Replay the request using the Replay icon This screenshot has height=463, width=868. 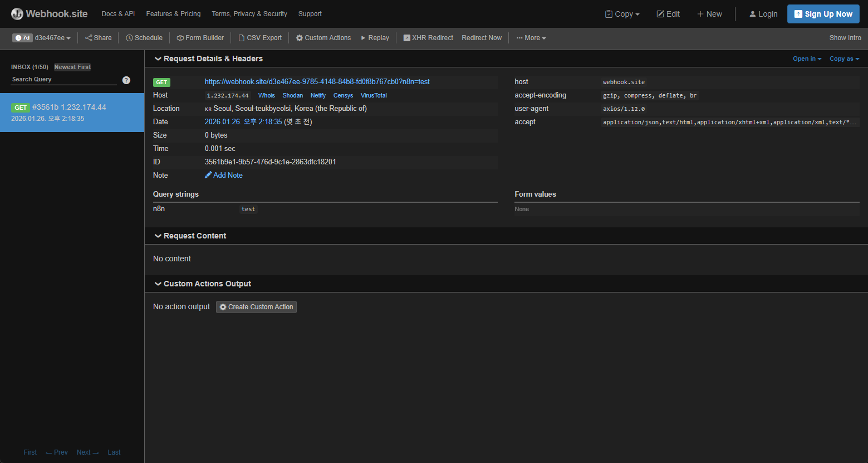pos(365,38)
